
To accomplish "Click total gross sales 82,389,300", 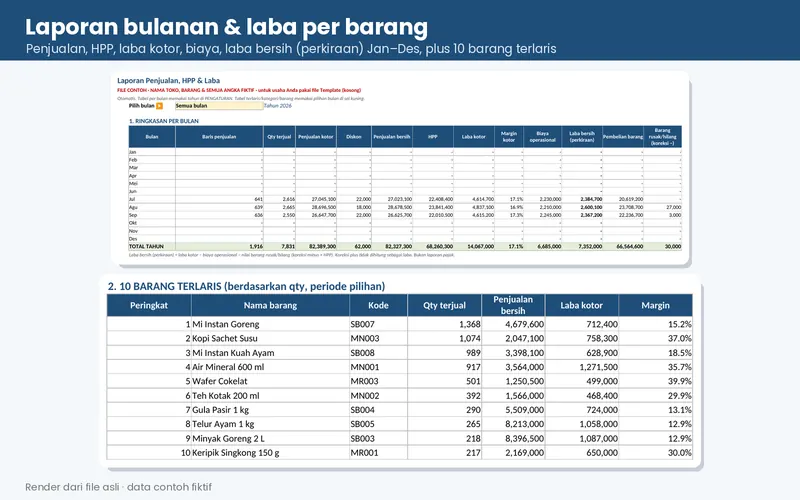I will (322, 246).
